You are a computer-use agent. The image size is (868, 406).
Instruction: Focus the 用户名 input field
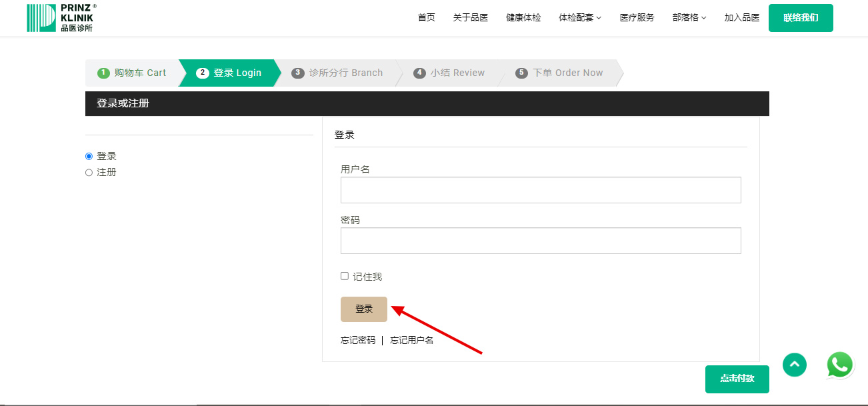540,190
